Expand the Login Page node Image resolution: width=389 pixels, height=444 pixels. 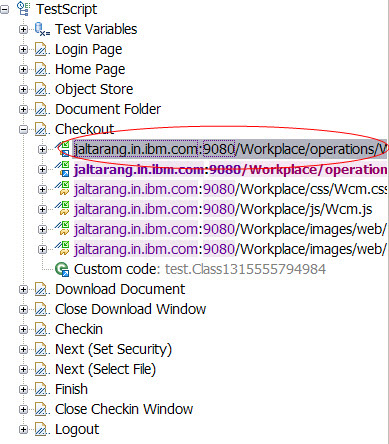point(23,50)
